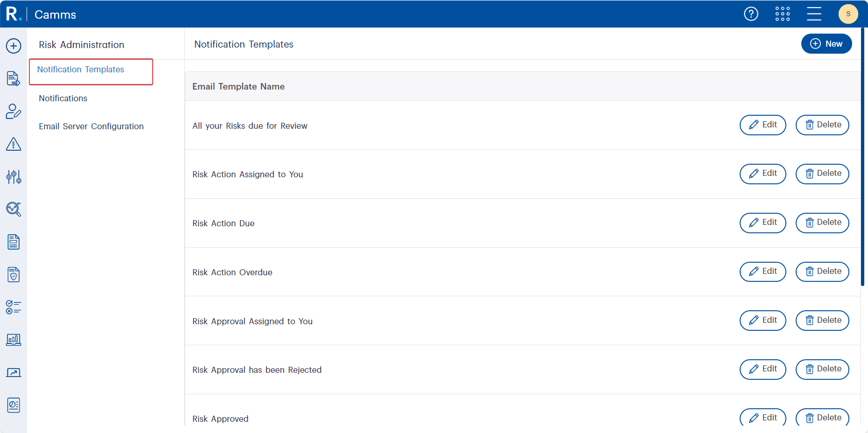Click the 'Email Template Name' column header
This screenshot has height=433, width=868.
238,87
